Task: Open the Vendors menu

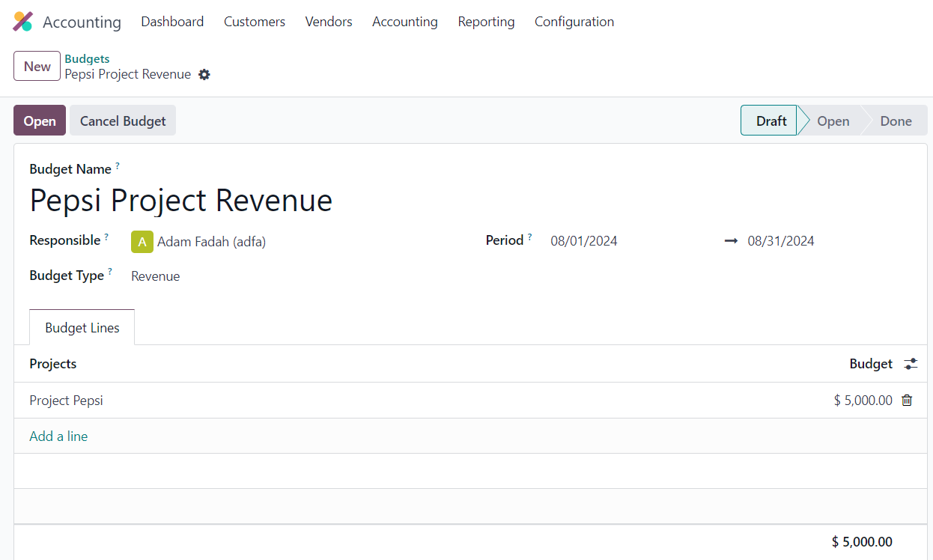Action: point(329,22)
